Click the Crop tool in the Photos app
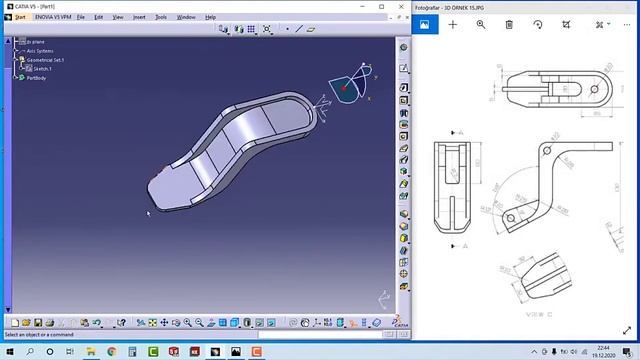The width and height of the screenshot is (640, 360). [566, 24]
